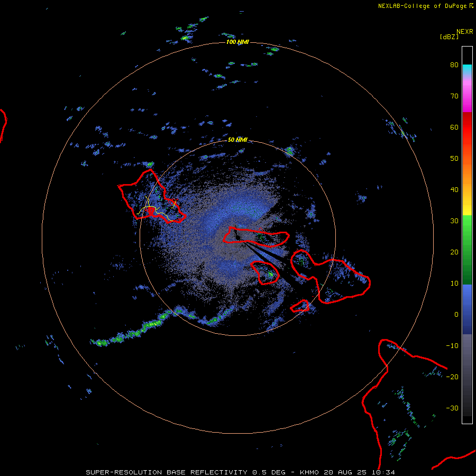Click the 100 NMI range ring label

(237, 42)
